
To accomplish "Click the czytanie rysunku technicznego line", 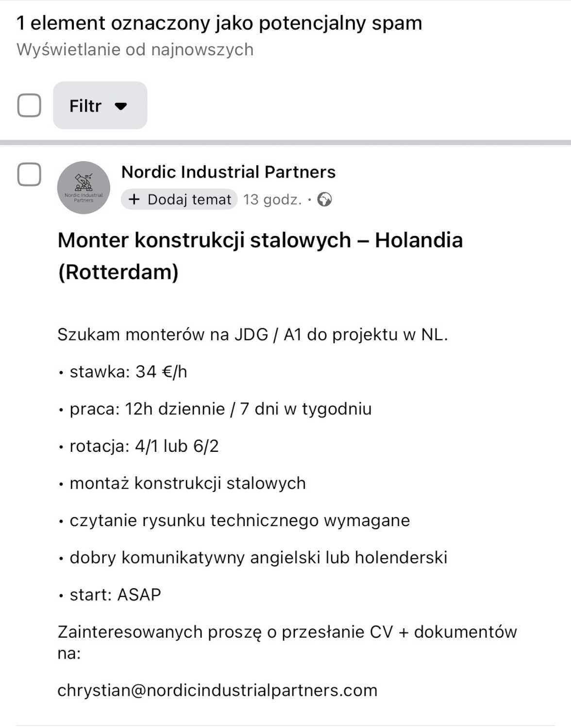I will point(239,520).
